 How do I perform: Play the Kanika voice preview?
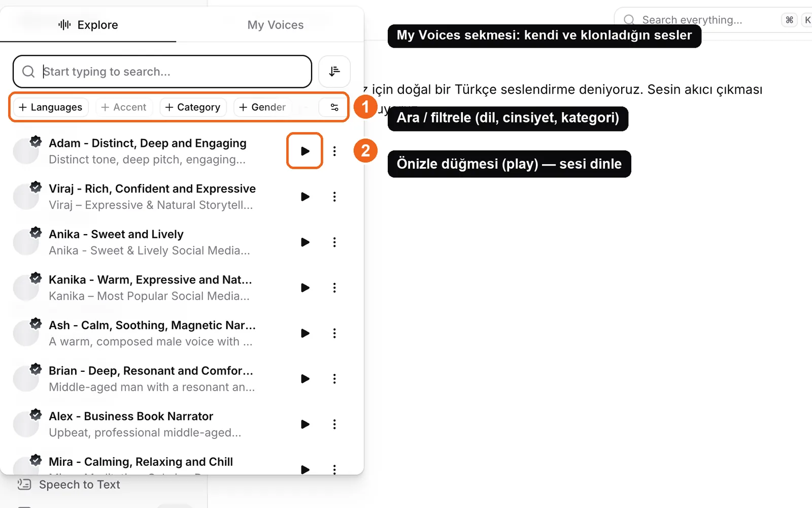pyautogui.click(x=305, y=288)
